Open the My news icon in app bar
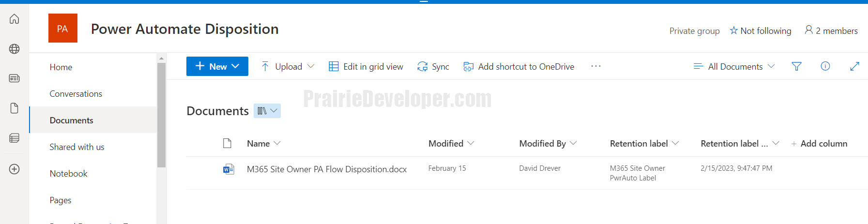 pos(15,78)
